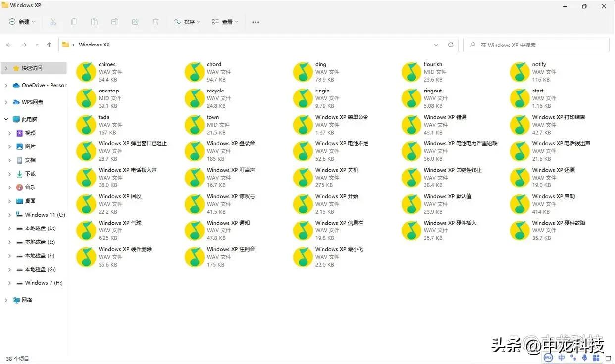
Task: Click the Back navigation button
Action: click(x=8, y=45)
